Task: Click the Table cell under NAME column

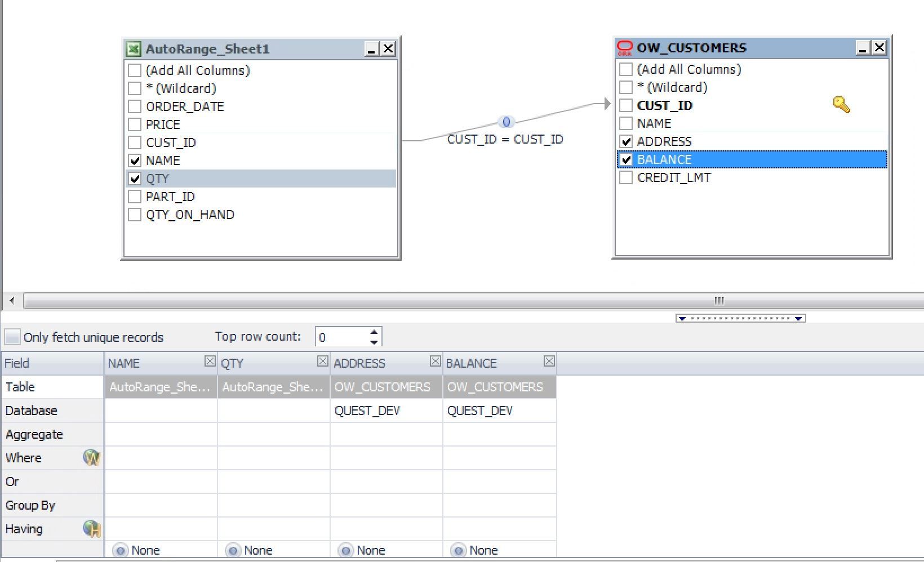Action: coord(161,387)
